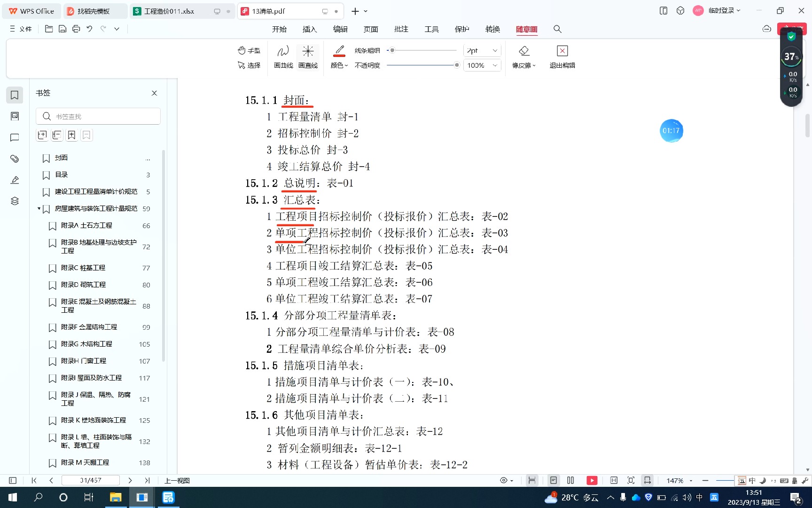Image resolution: width=812 pixels, height=508 pixels.
Task: Open the Windows Start menu
Action: coord(13,497)
